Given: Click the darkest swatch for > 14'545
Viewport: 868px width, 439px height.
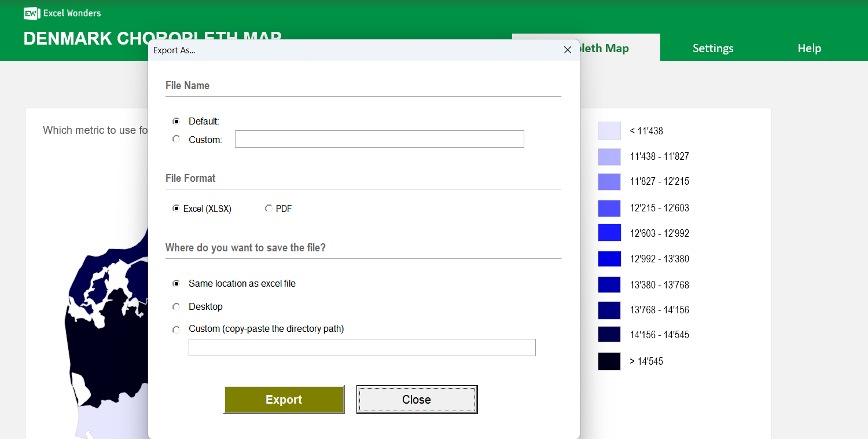Looking at the screenshot, I should pos(609,361).
